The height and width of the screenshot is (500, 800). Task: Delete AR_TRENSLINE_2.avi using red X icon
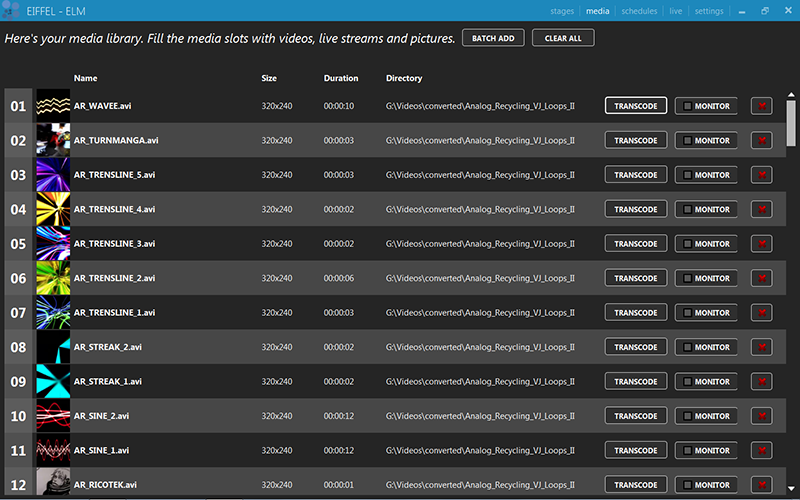tap(761, 278)
